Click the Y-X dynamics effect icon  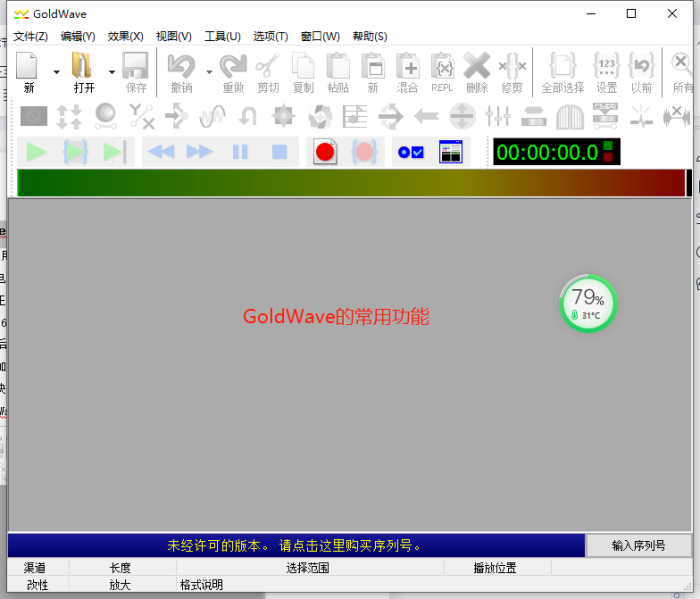[141, 116]
